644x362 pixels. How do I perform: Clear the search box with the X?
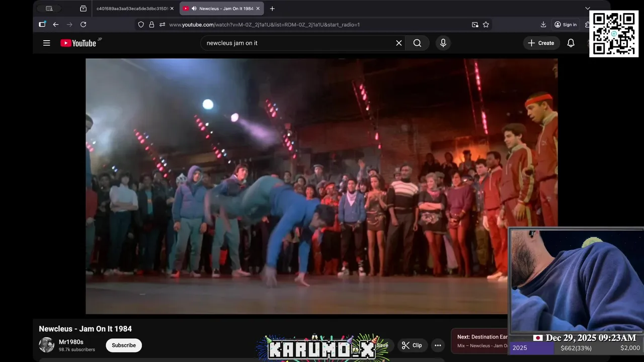[399, 43]
